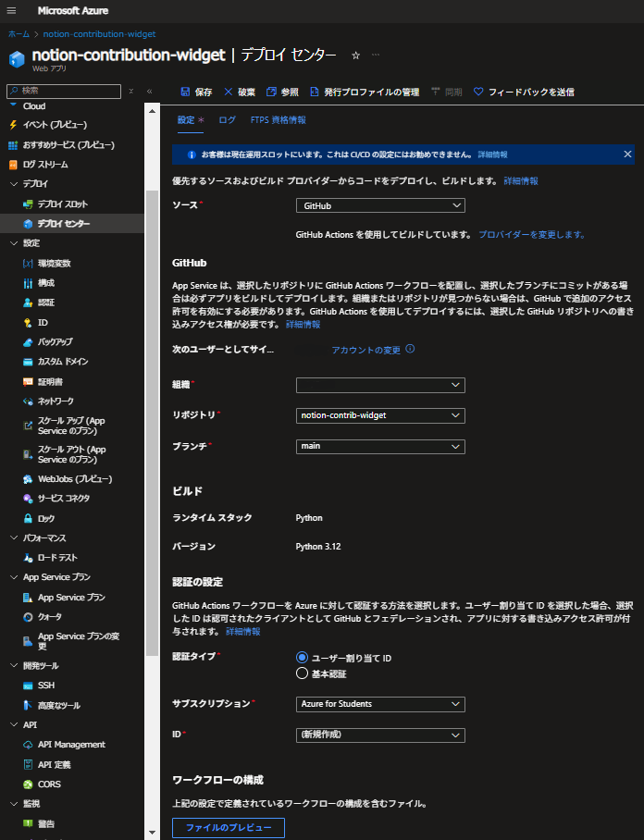Open 発行プロファイルの管理
644x840 pixels.
[x=365, y=93]
